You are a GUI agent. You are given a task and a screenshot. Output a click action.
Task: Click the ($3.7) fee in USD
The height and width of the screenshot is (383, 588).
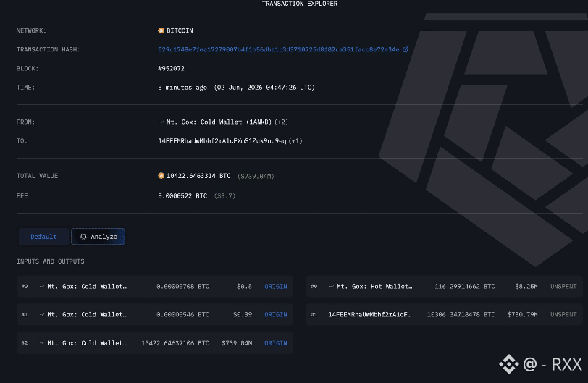click(x=224, y=195)
